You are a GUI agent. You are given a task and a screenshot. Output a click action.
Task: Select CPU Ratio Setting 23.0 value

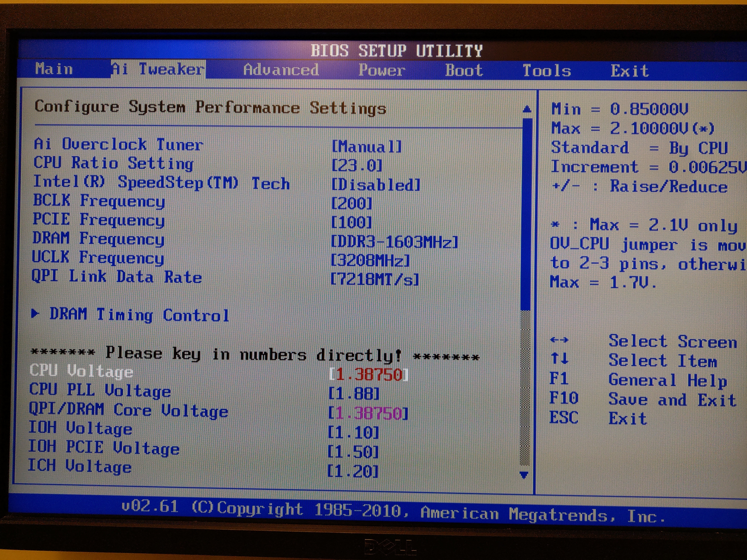coord(357,165)
